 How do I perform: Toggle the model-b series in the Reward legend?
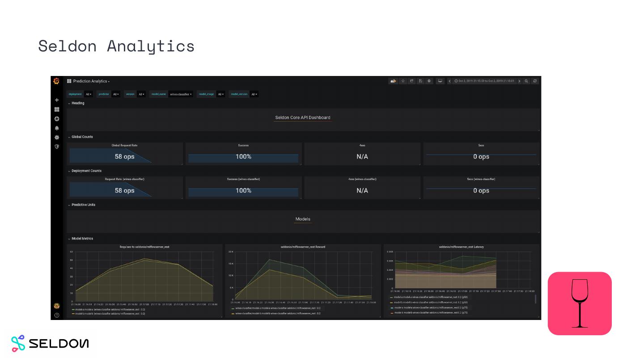click(x=277, y=313)
